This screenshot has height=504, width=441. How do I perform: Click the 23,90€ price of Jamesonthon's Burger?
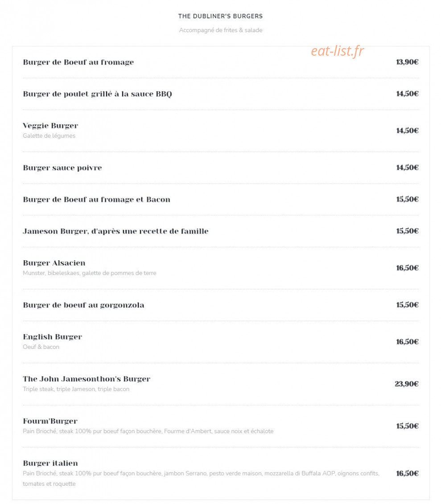click(406, 384)
